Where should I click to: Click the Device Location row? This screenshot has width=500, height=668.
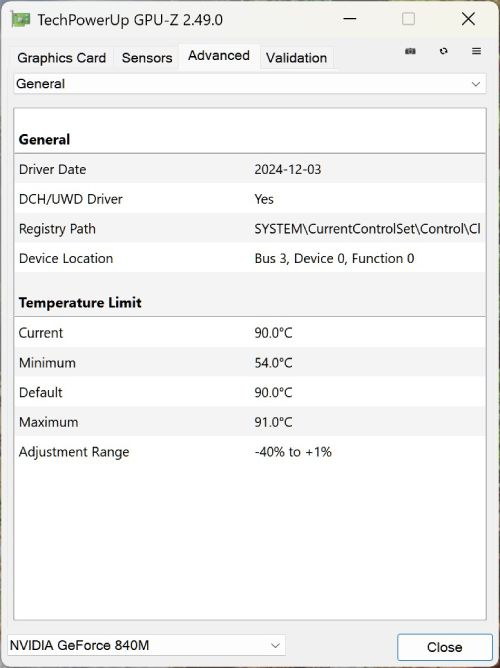click(250, 258)
